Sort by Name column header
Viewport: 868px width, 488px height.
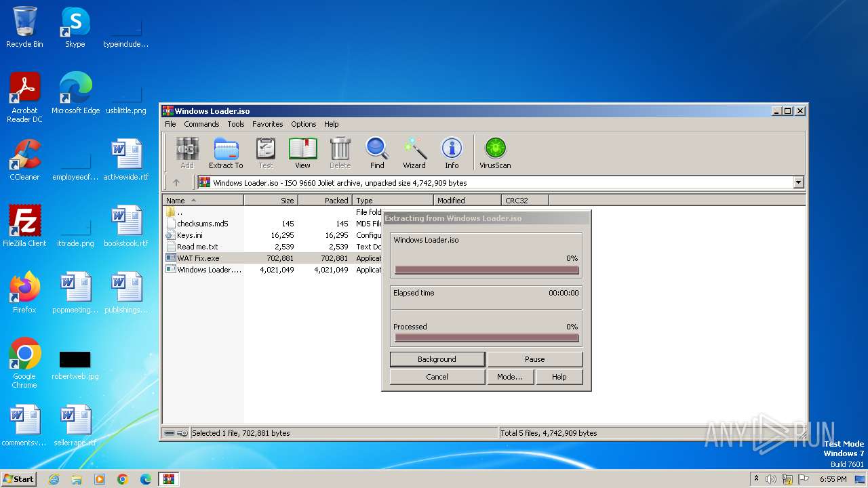[203, 200]
